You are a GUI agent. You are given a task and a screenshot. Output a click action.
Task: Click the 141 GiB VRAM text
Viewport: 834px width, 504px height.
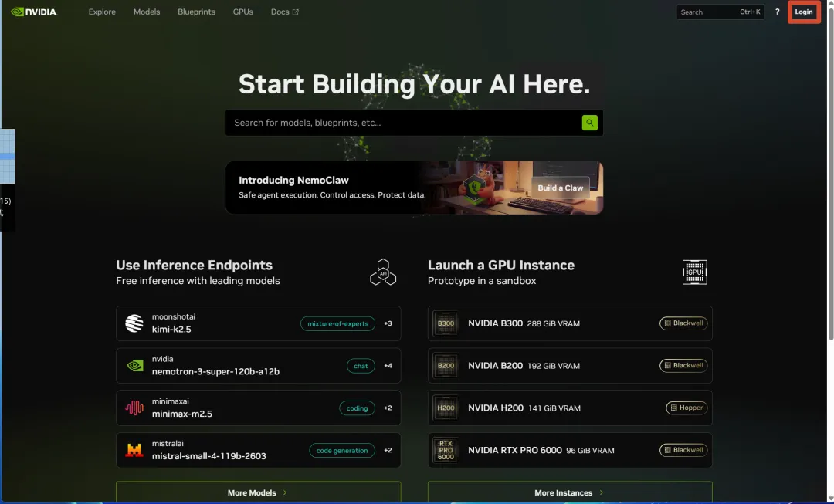click(x=554, y=408)
